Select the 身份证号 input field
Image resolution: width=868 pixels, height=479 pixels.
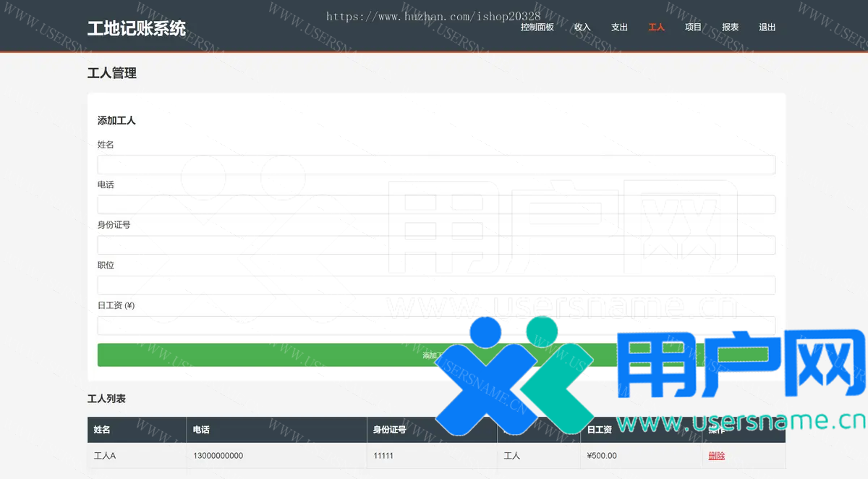click(x=436, y=245)
